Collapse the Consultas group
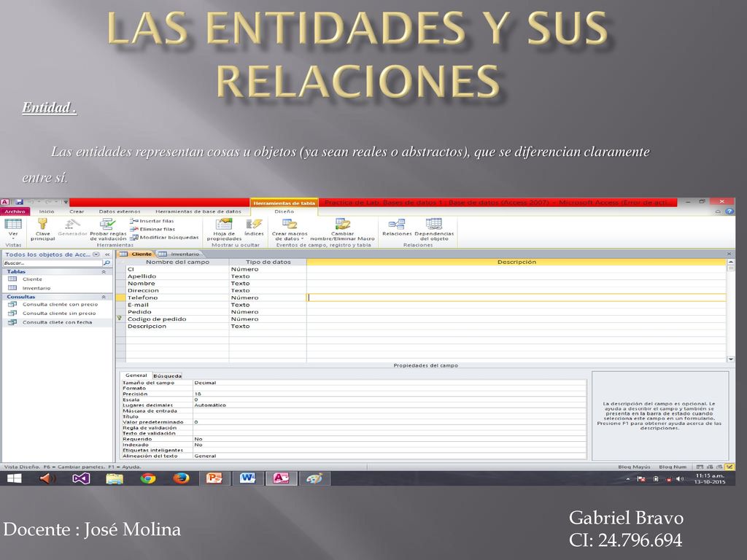Viewport: 747px width, 560px height. click(x=104, y=297)
